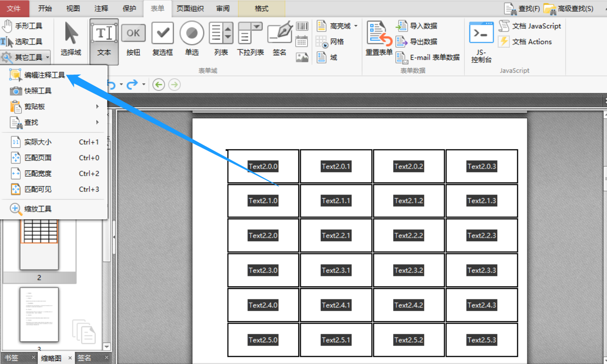Click the redo arrow icon
This screenshot has width=607, height=364.
[132, 84]
